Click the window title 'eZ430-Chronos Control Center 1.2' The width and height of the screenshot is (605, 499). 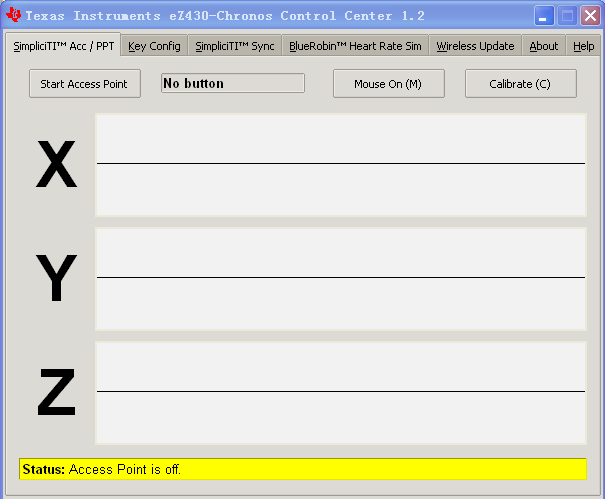tap(297, 16)
